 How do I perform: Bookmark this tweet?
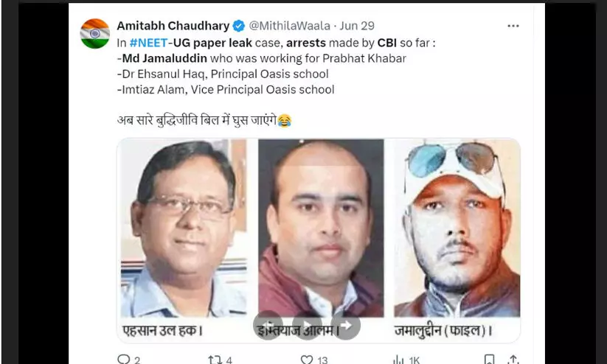click(489, 360)
